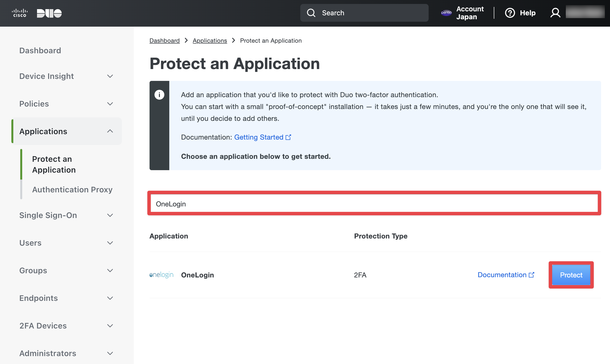Go to Dashboard via breadcrumb link
The width and height of the screenshot is (610, 364).
(165, 41)
